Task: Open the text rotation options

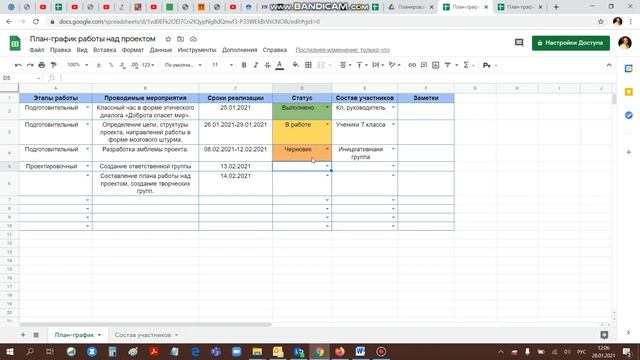Action: tap(394, 65)
